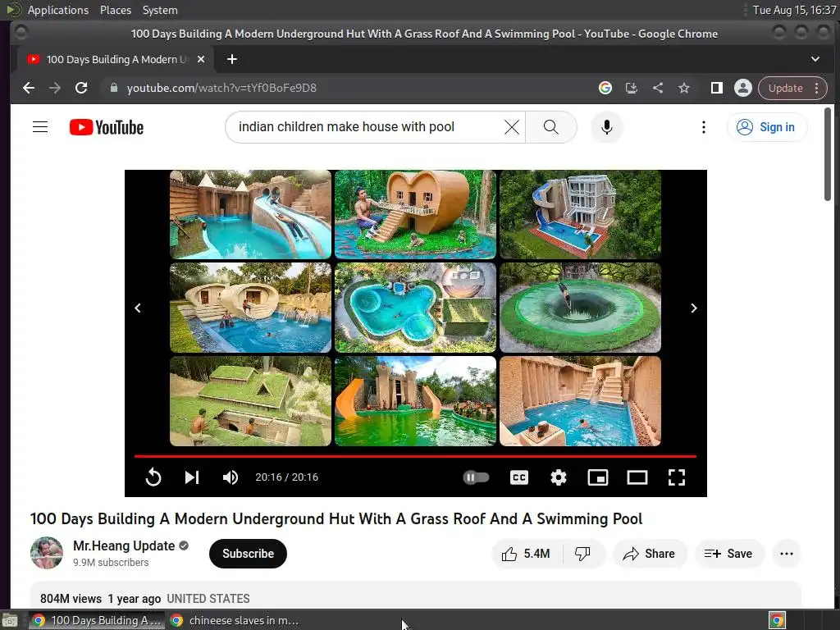Play the butterfly-shaped pool thumbnail
The height and width of the screenshot is (630, 840).
click(x=415, y=308)
